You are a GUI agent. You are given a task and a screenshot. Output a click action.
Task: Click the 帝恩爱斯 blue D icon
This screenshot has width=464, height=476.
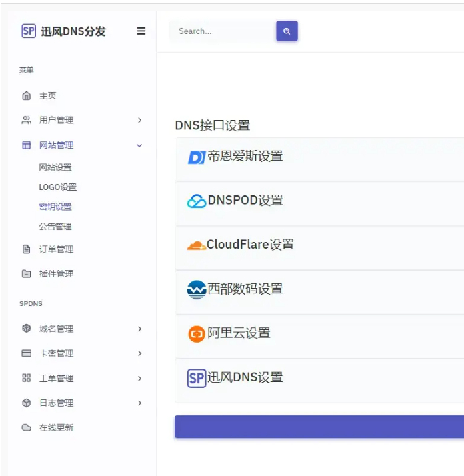(197, 157)
